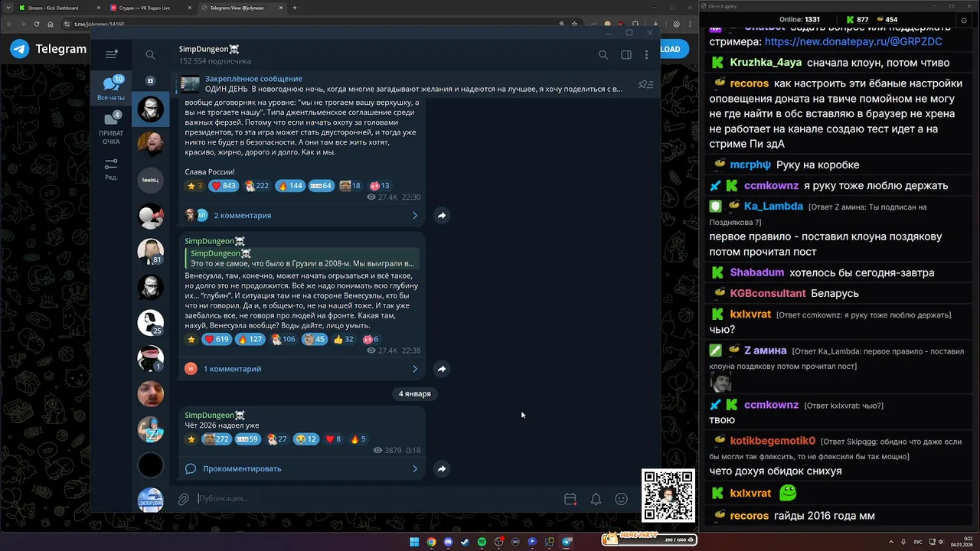Open the chat avatar with 25 unread
Viewport: 980px width, 551px height.
point(150,323)
